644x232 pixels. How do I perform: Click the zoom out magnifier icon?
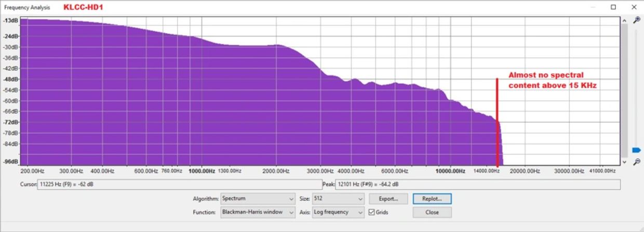point(637,162)
